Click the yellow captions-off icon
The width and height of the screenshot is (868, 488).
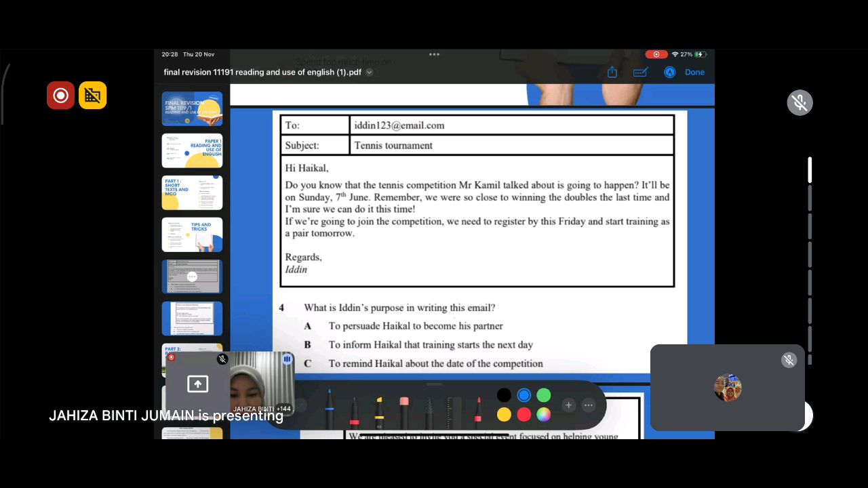tap(93, 96)
